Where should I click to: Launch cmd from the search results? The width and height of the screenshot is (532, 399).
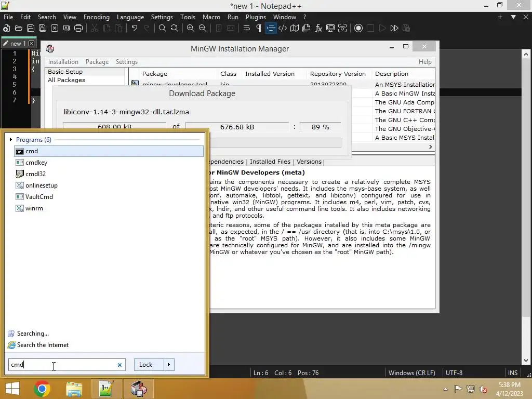pyautogui.click(x=109, y=151)
